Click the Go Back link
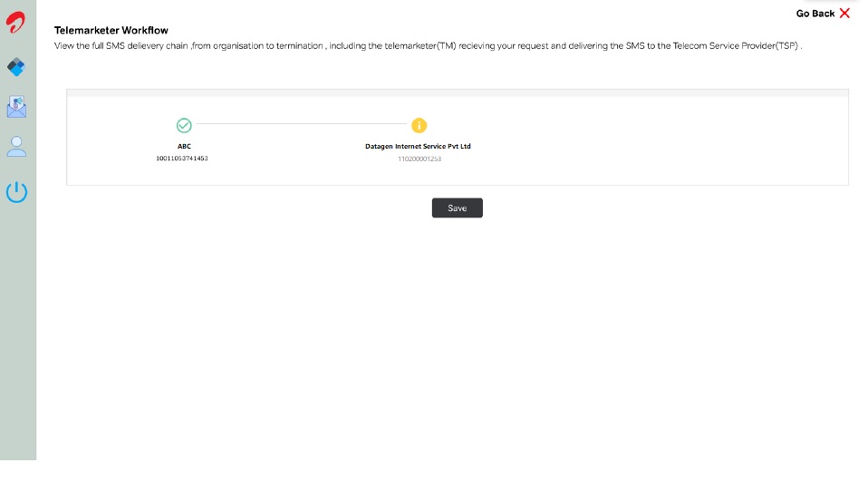 815,14
